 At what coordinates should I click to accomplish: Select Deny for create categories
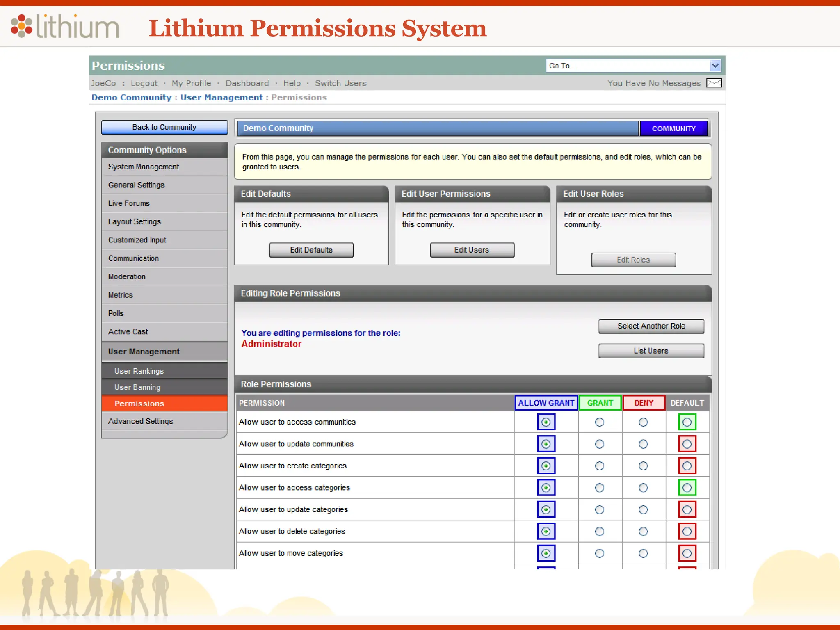pos(644,466)
